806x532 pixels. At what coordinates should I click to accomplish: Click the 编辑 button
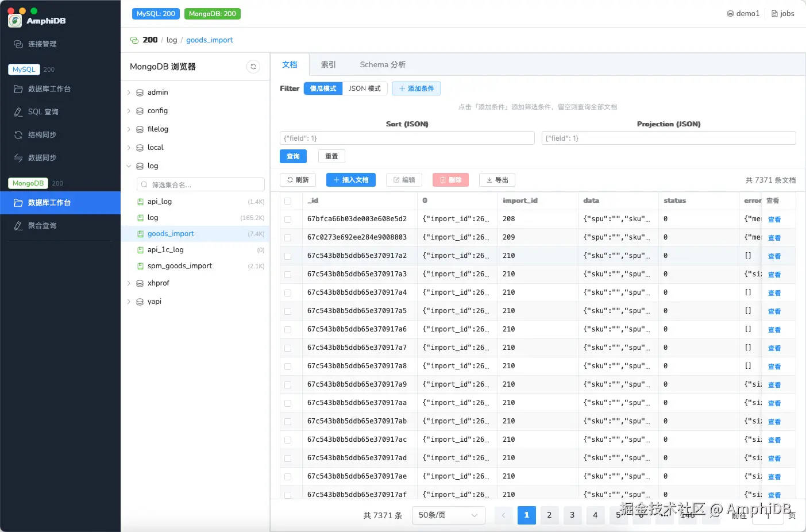click(x=404, y=180)
